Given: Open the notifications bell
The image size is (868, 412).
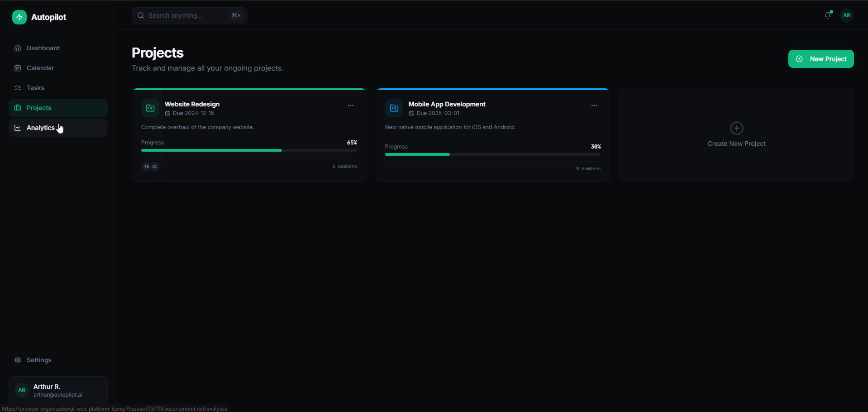Looking at the screenshot, I should coord(827,15).
